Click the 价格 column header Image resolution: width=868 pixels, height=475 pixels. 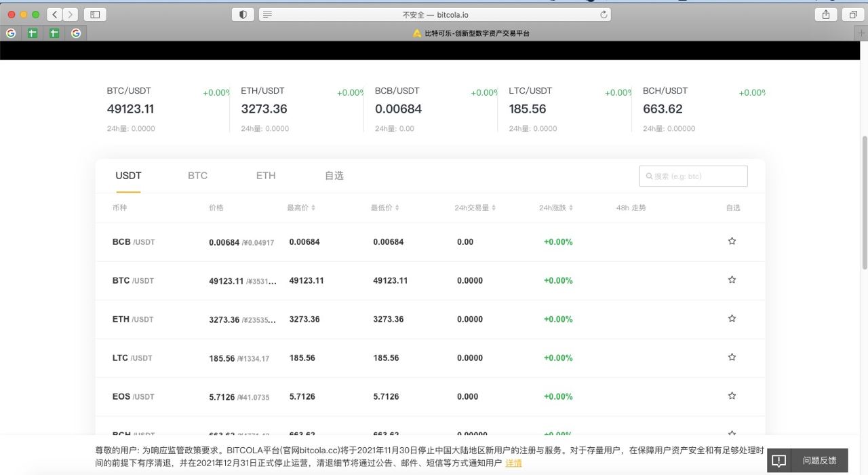pyautogui.click(x=216, y=208)
